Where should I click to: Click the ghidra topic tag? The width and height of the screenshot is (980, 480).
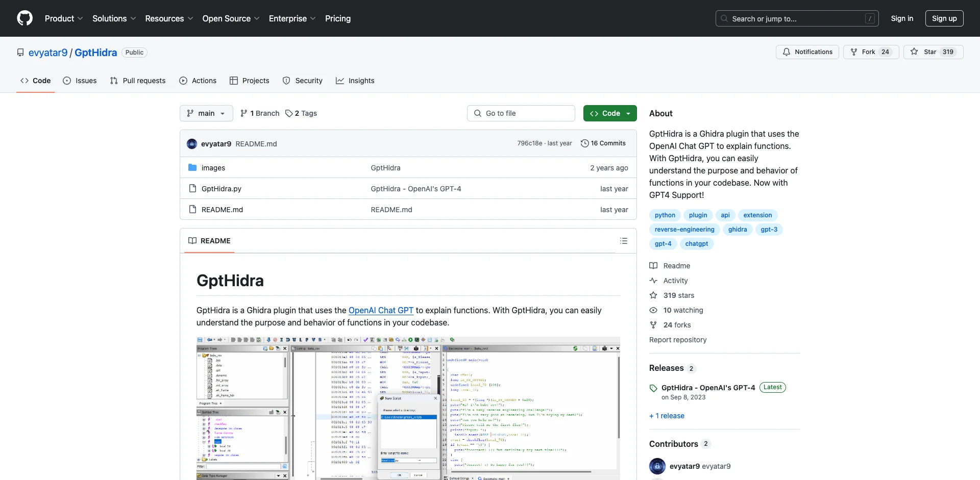pos(738,230)
